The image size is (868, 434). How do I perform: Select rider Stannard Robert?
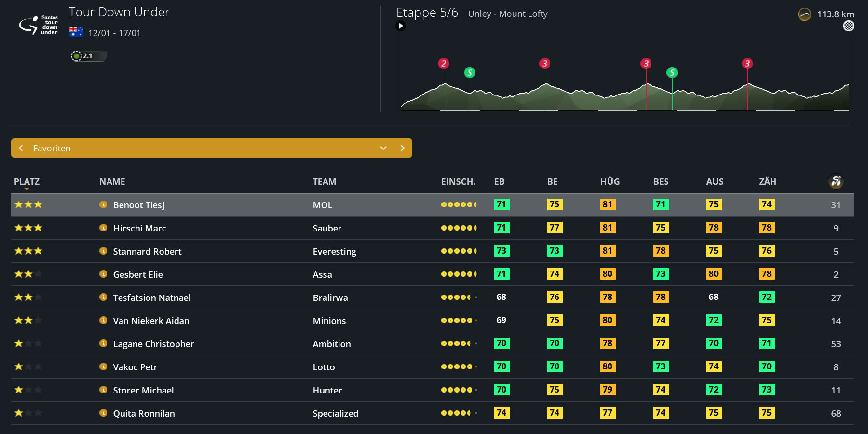(147, 251)
